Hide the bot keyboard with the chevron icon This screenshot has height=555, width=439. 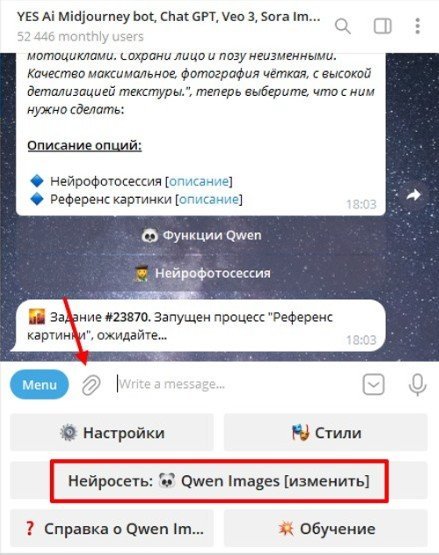coord(374,384)
